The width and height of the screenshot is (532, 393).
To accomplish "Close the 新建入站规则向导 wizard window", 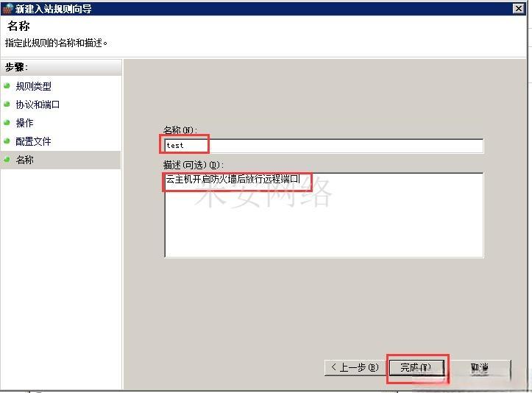I will point(518,9).
